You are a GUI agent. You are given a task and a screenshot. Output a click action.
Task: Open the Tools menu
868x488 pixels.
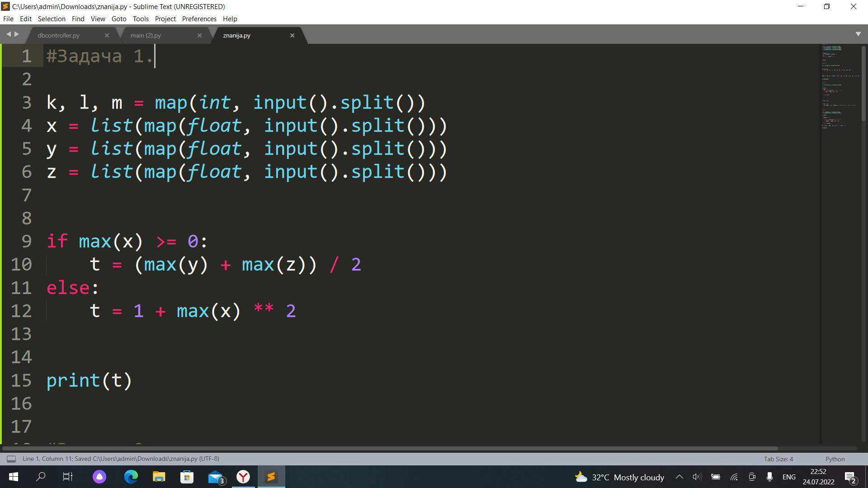pos(140,19)
